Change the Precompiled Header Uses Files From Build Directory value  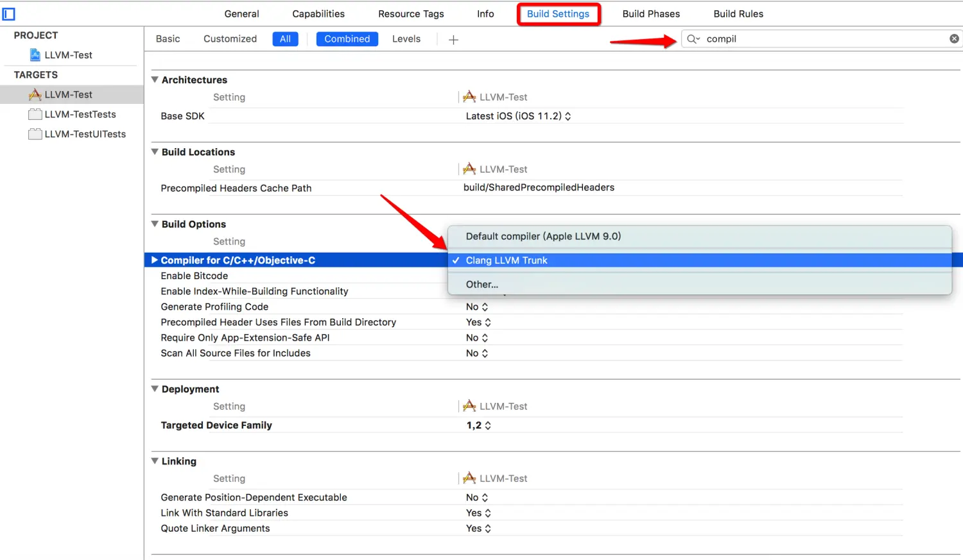478,322
